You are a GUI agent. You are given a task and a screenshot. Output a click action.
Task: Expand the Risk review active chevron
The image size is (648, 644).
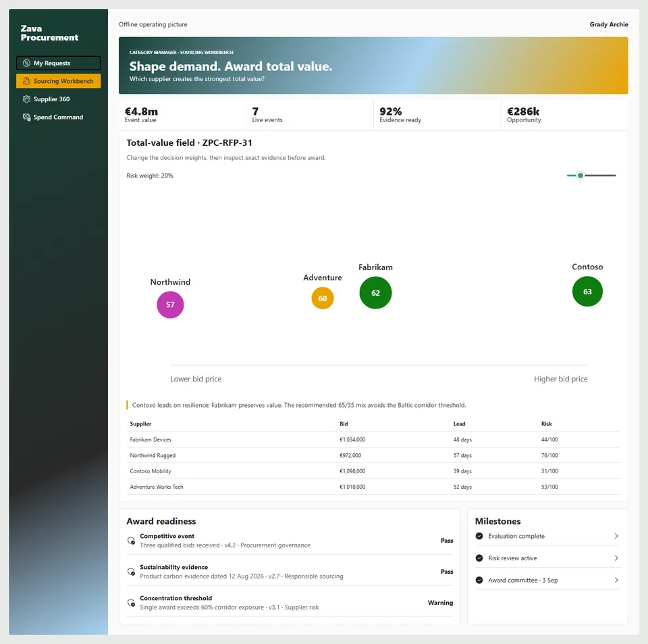pyautogui.click(x=616, y=558)
